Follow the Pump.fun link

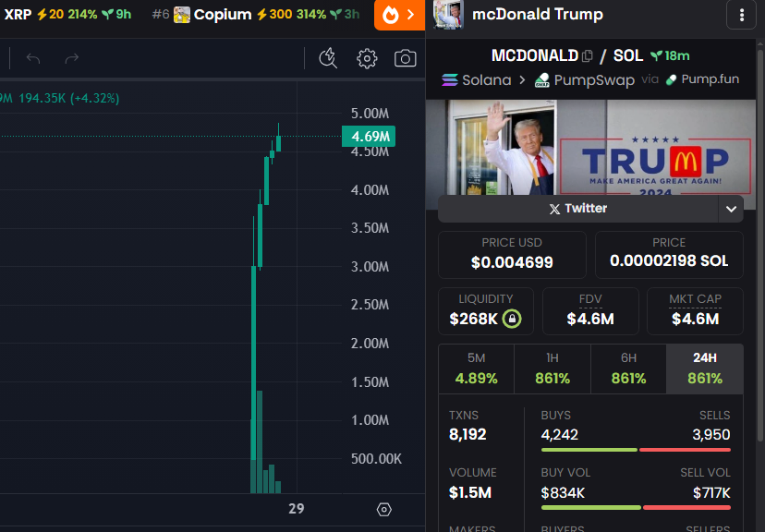[x=702, y=79]
